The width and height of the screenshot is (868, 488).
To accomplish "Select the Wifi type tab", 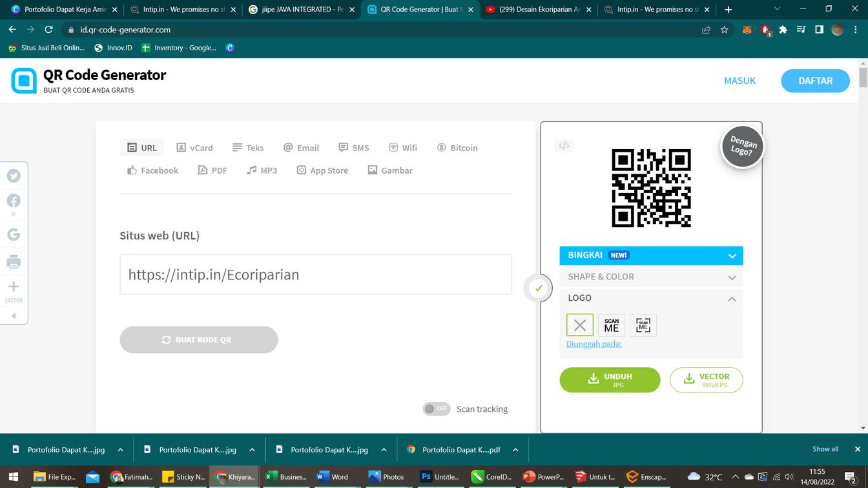I will point(403,148).
